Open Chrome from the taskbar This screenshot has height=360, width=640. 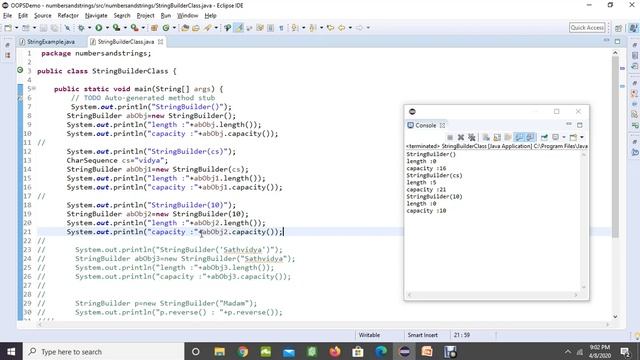pos(242,351)
